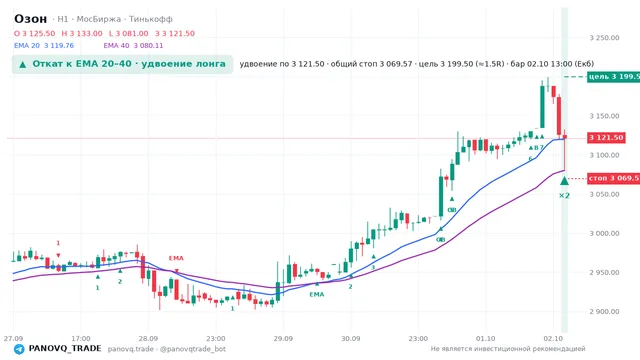This screenshot has width=640, height=360.
Task: Click the Telegram icon beside PANOVQ_TRADE
Action: click(x=19, y=349)
